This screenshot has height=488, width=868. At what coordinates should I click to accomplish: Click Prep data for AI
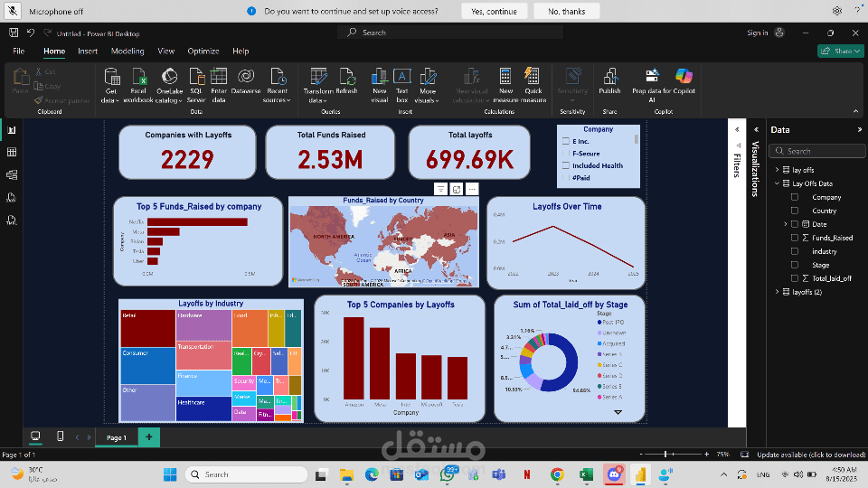click(x=652, y=85)
